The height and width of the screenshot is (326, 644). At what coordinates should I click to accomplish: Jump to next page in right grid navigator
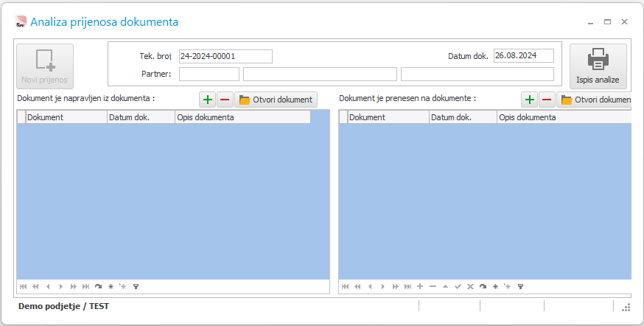396,286
